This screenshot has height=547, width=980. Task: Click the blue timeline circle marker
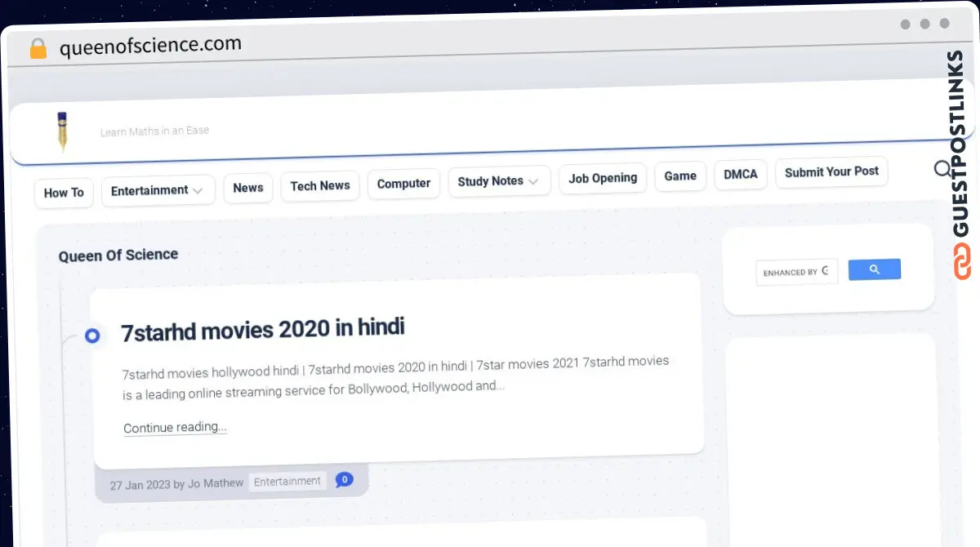point(92,336)
